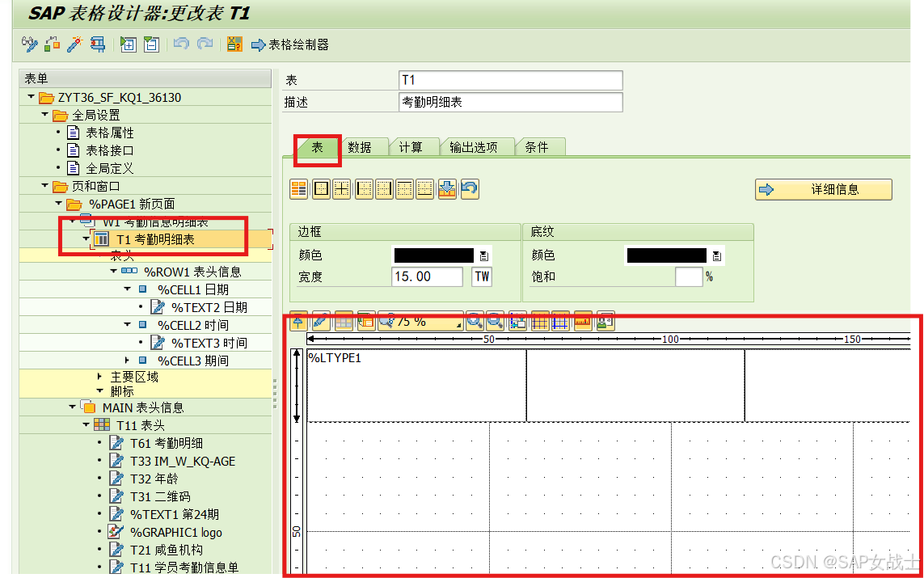The height and width of the screenshot is (578, 924).
Task: Click the collapse subtree icon with minus
Action: click(151, 44)
